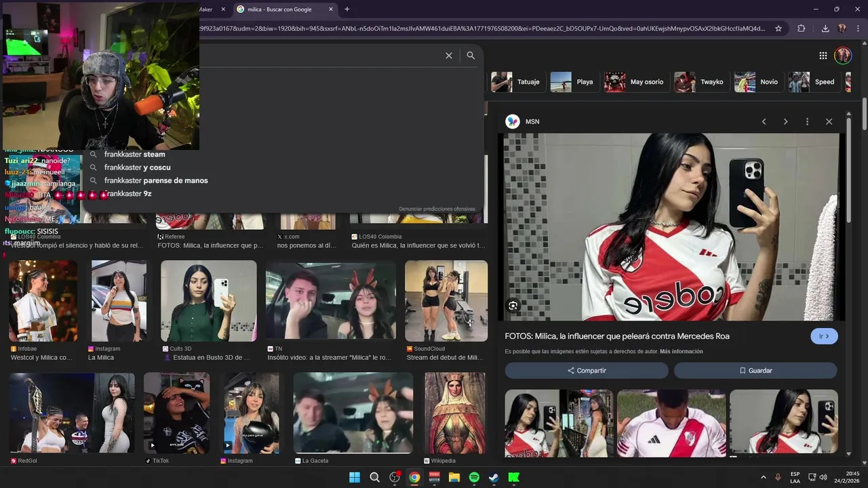Select the May osorio filter chip
The height and width of the screenshot is (488, 868).
coord(637,82)
